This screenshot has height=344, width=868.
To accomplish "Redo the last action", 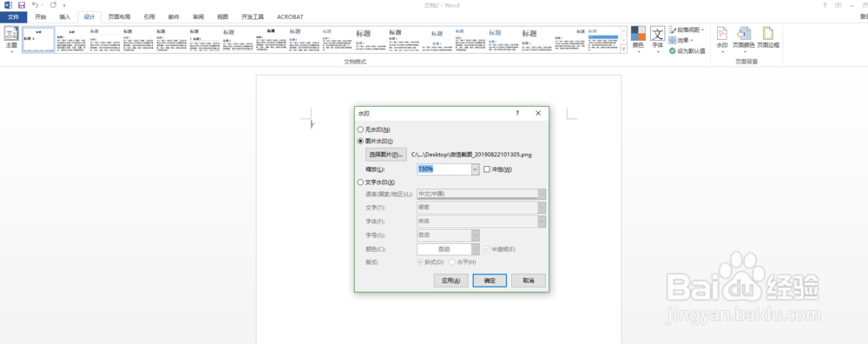I will coord(53,5).
